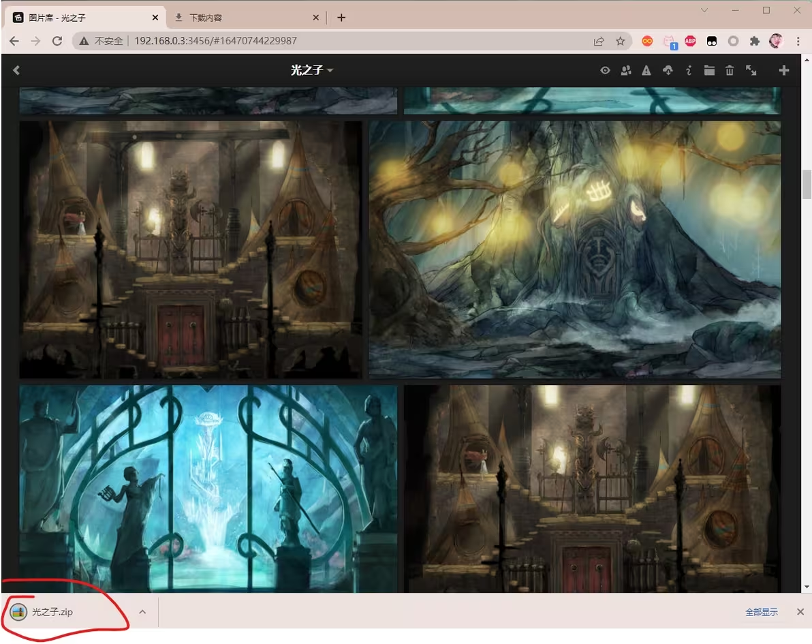Enter fullscreen using the expand arrows icon
Viewport: 812px width, 644px height.
click(x=751, y=70)
